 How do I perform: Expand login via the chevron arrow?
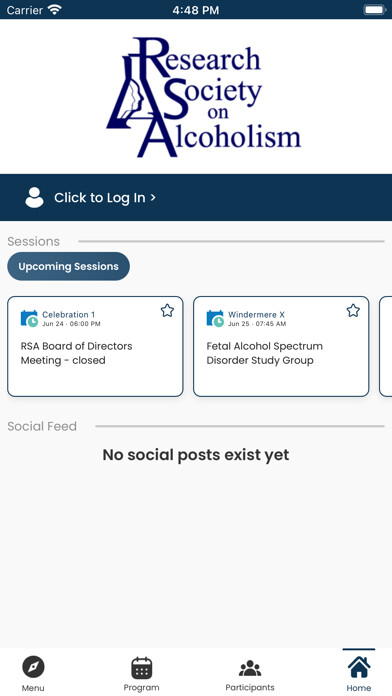[153, 198]
